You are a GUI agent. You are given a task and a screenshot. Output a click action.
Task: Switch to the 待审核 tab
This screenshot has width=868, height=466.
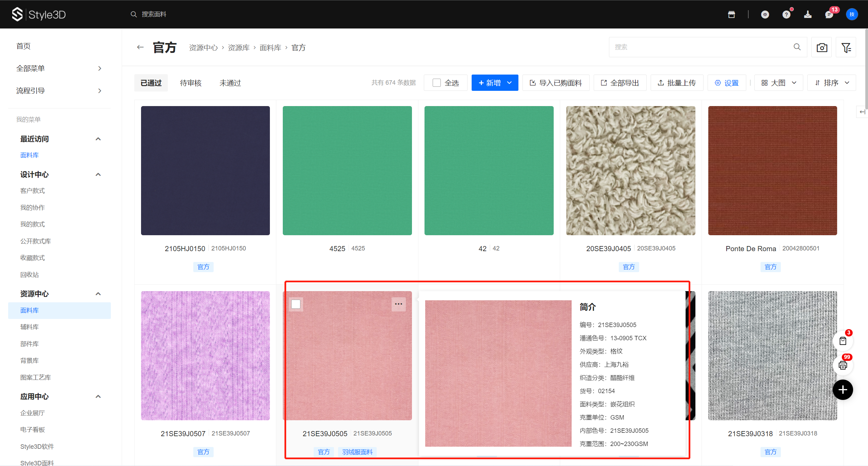coord(191,83)
